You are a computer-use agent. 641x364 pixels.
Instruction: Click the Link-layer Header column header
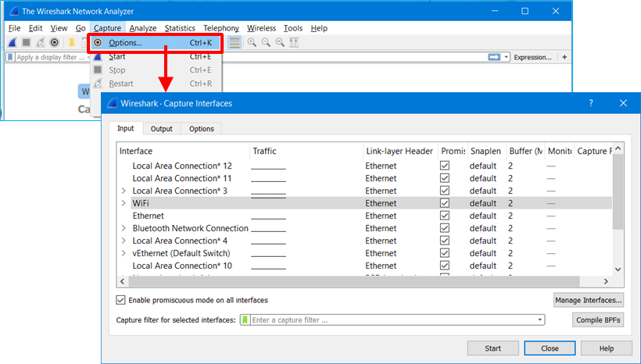coord(400,152)
